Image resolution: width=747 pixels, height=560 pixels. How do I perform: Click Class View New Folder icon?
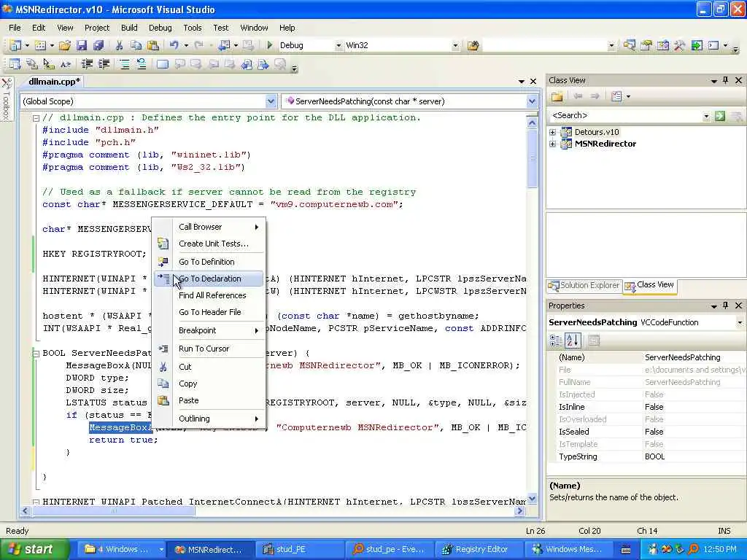(x=557, y=97)
